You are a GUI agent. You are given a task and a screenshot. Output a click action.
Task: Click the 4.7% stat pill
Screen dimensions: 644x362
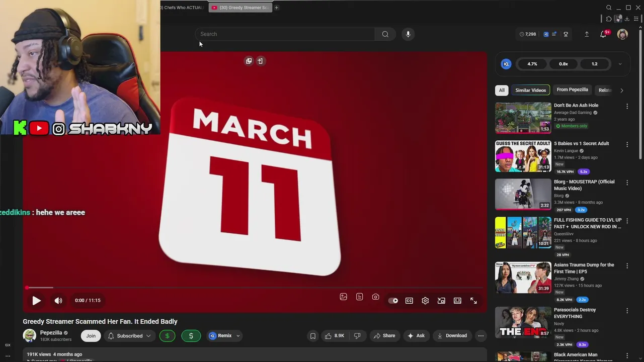point(532,64)
